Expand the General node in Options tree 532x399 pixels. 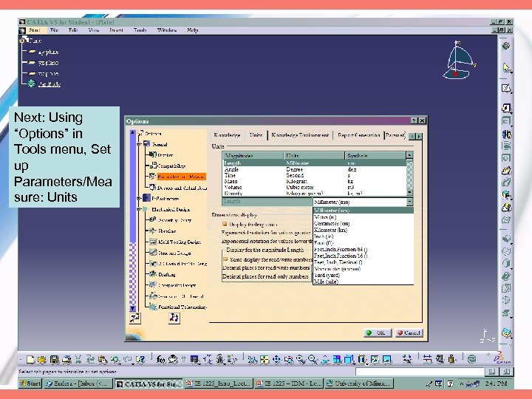tap(139, 144)
